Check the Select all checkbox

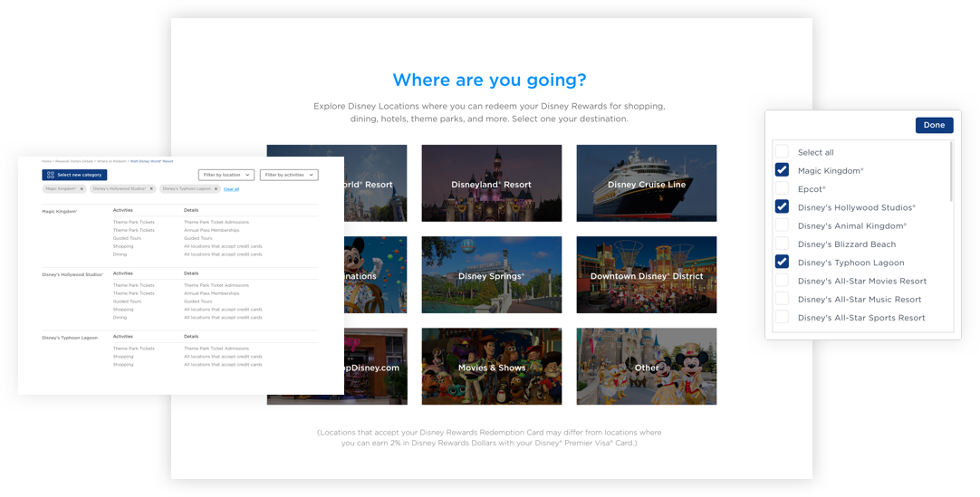pyautogui.click(x=782, y=152)
